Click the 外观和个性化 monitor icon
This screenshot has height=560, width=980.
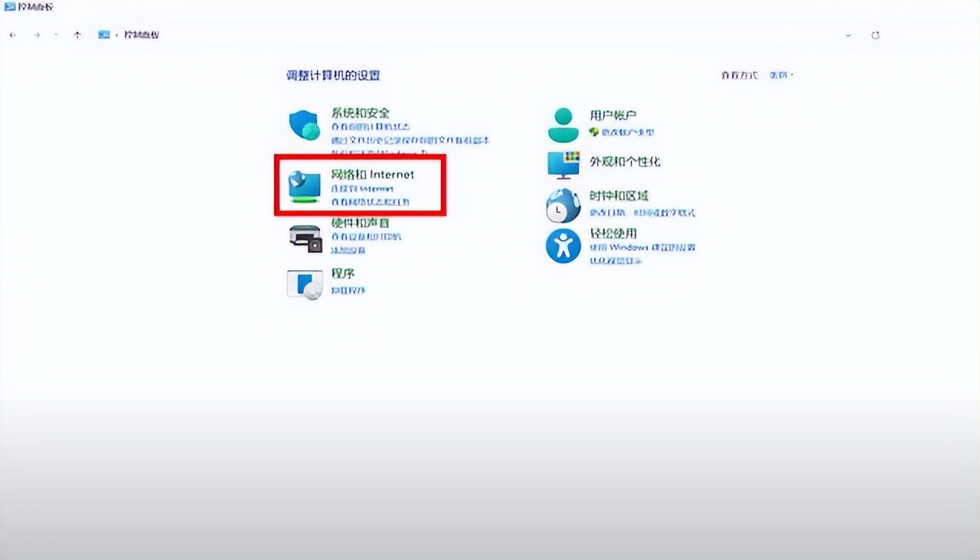[x=563, y=164]
